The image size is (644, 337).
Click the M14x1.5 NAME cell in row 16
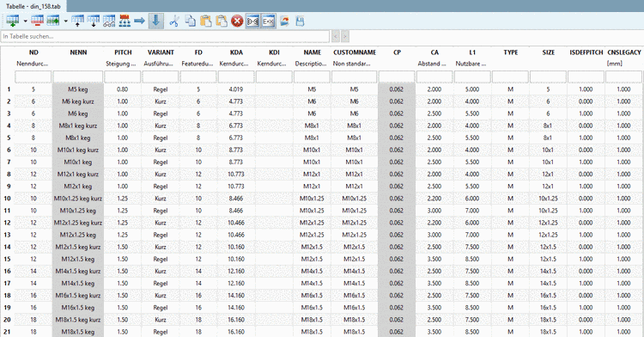tap(313, 272)
